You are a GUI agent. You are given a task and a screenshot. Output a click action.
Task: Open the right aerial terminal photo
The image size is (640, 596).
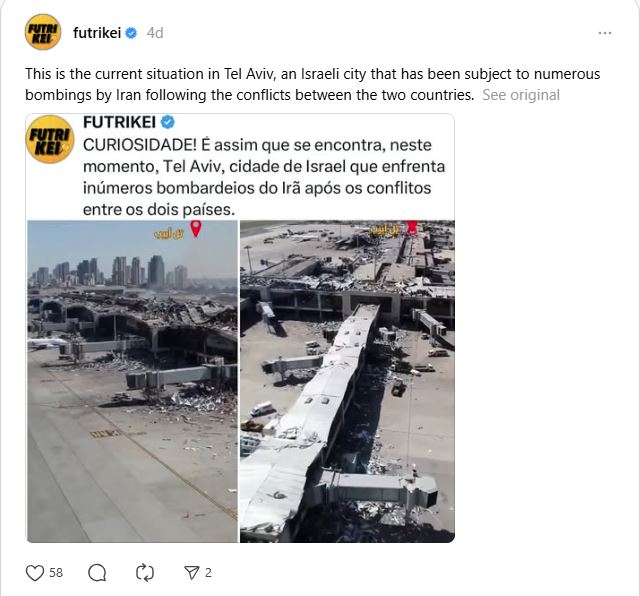(347, 381)
